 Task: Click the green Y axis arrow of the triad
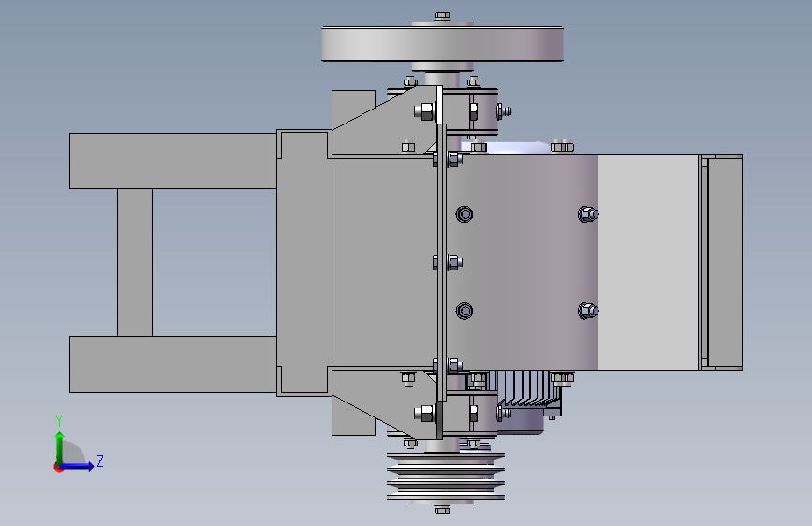[60, 448]
